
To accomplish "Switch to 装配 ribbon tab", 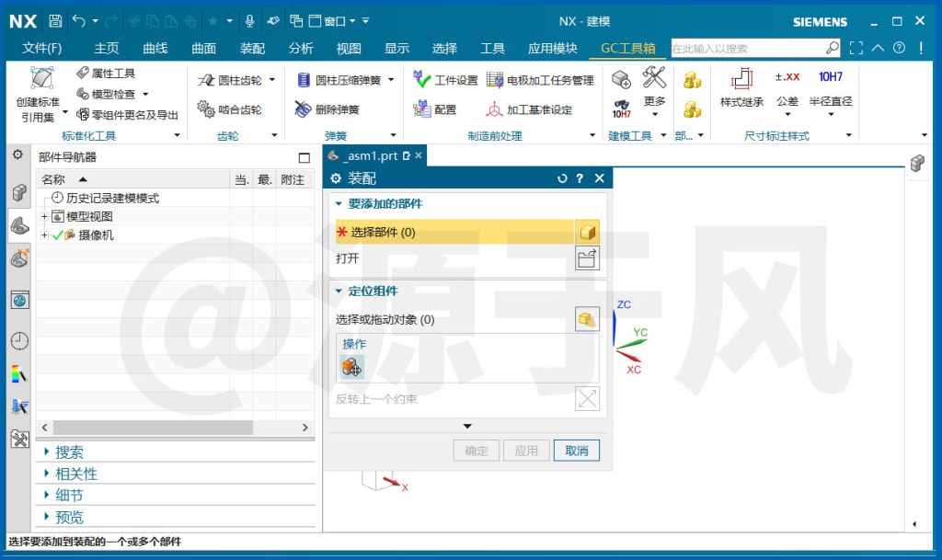I will (x=252, y=48).
